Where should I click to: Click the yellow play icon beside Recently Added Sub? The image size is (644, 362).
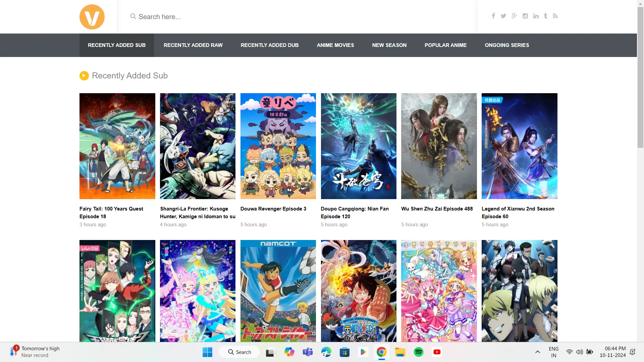coord(84,75)
